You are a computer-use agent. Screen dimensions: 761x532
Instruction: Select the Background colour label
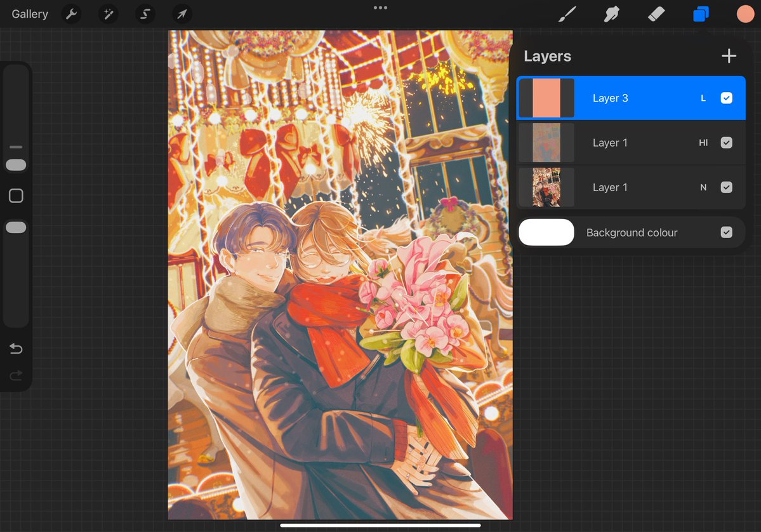[x=632, y=232]
